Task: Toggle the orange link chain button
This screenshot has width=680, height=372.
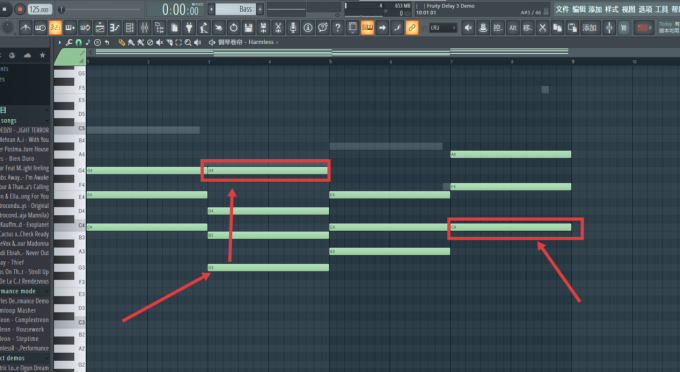Action: [x=412, y=28]
